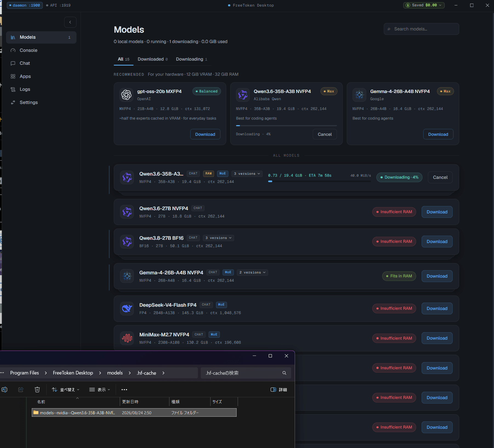Image resolution: width=494 pixels, height=448 pixels.
Task: Click the Qwen icon in the Qwen3.8-27B row
Action: 127,242
